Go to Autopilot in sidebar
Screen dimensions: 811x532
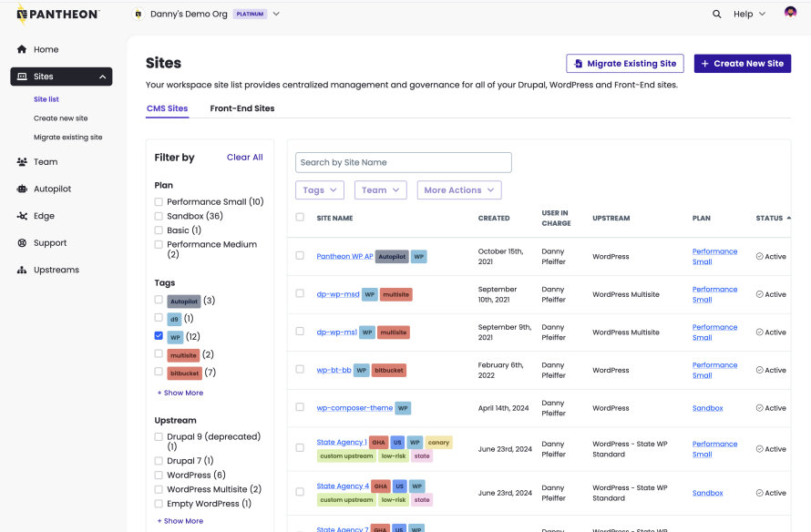pos(52,189)
